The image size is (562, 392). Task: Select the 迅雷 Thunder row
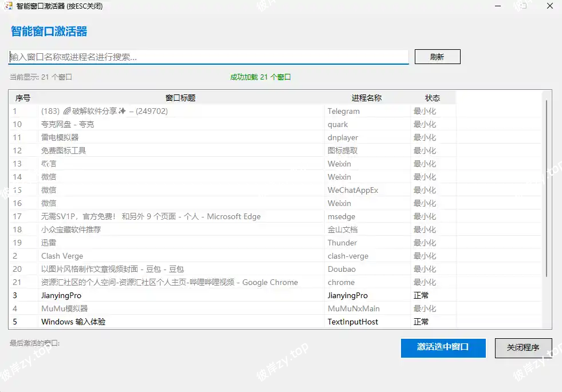pyautogui.click(x=172, y=243)
